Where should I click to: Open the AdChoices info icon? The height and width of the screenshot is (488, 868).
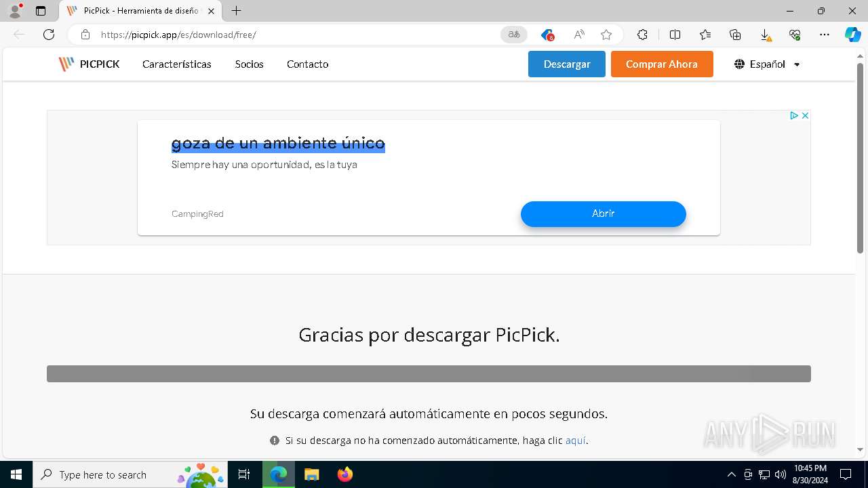(793, 116)
